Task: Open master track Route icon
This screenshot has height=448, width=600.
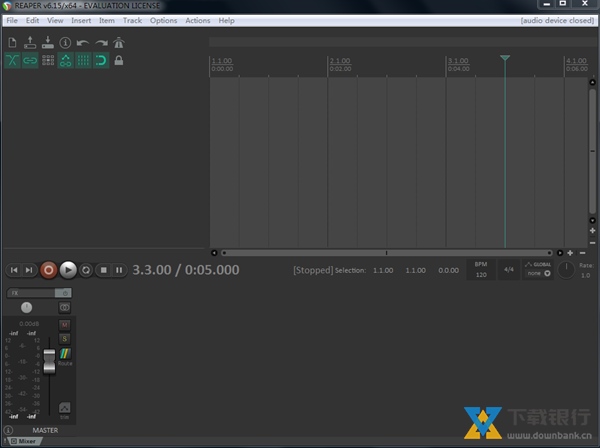Action: pyautogui.click(x=65, y=355)
